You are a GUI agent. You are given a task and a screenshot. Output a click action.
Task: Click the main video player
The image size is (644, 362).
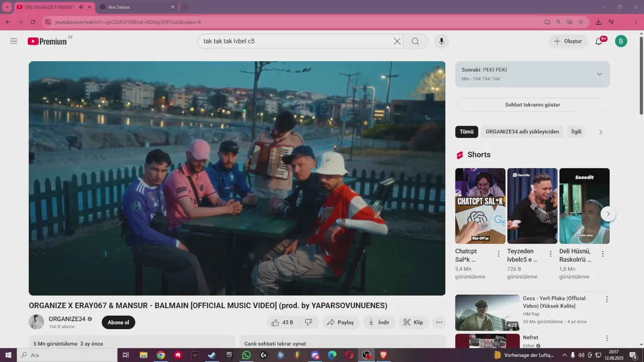click(237, 178)
